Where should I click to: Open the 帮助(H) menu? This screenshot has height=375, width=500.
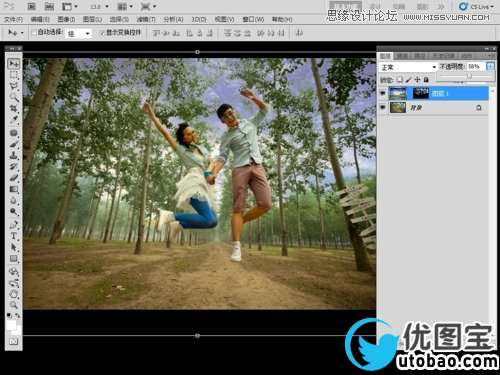(282, 20)
